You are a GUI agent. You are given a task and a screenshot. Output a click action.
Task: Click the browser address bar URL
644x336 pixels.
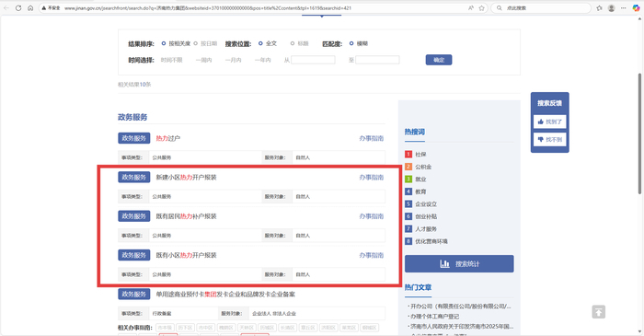pyautogui.click(x=208, y=7)
